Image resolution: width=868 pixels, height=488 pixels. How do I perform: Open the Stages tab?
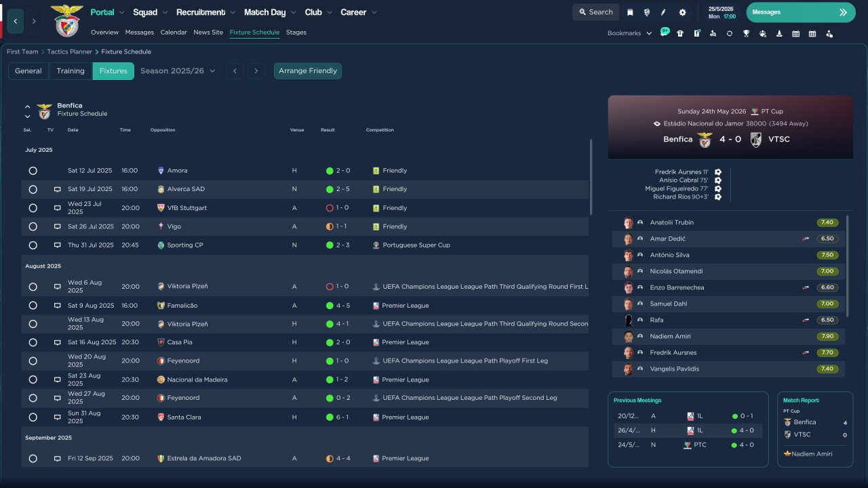(296, 33)
